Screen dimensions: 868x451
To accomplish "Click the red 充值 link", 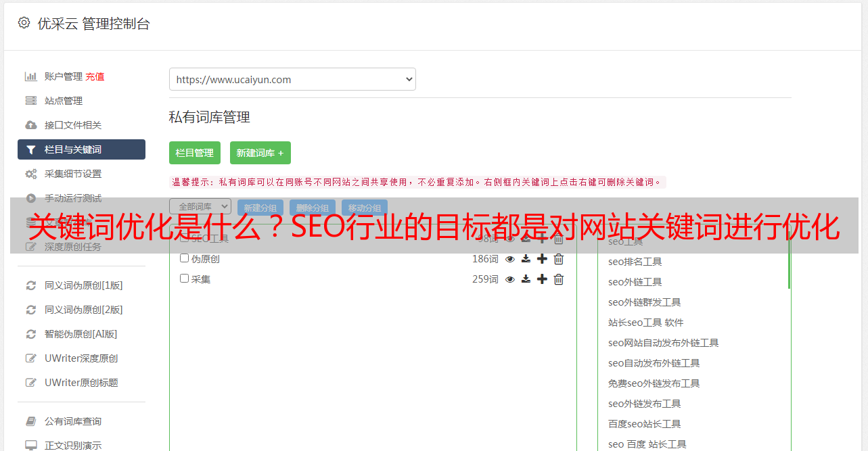I will (95, 76).
